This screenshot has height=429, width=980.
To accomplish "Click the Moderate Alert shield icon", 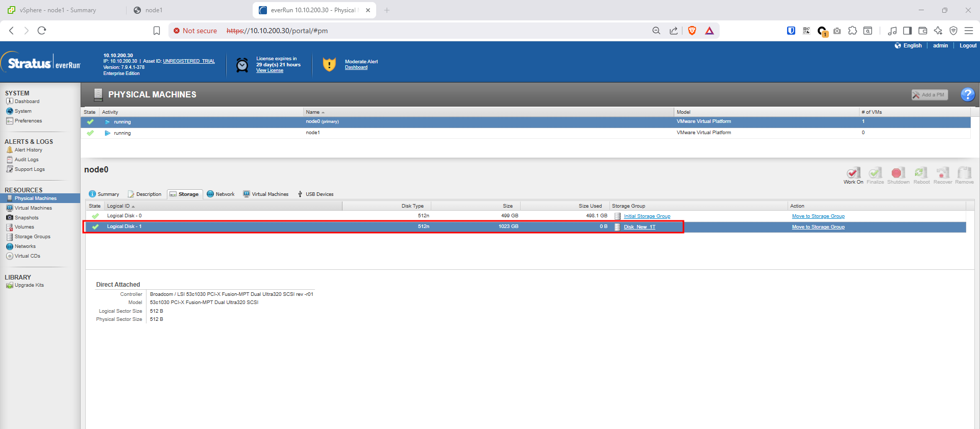I will coord(329,64).
